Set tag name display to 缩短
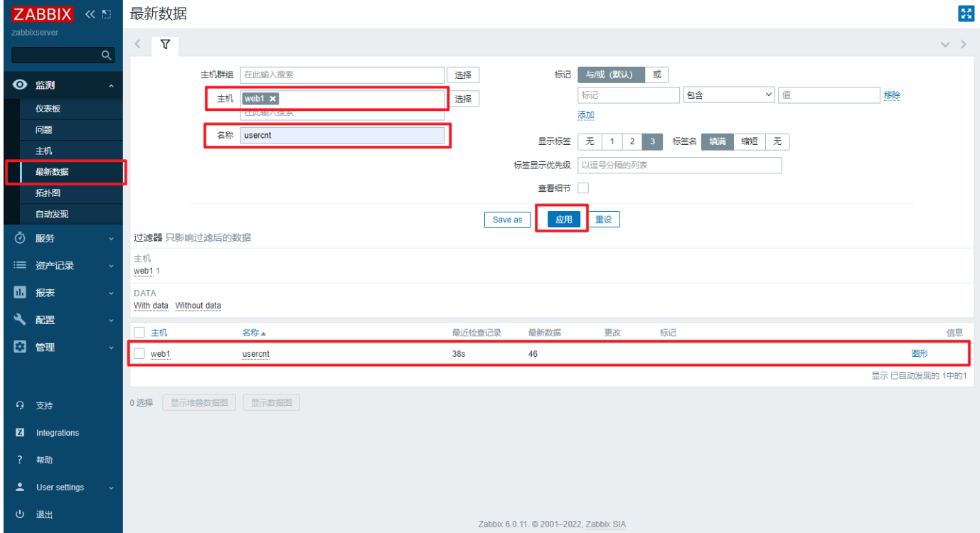Image resolution: width=980 pixels, height=533 pixels. [750, 141]
